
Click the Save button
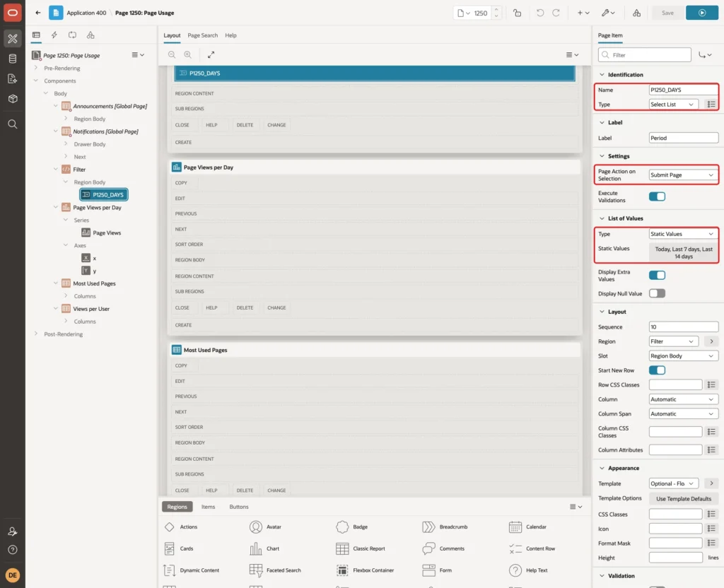click(667, 13)
